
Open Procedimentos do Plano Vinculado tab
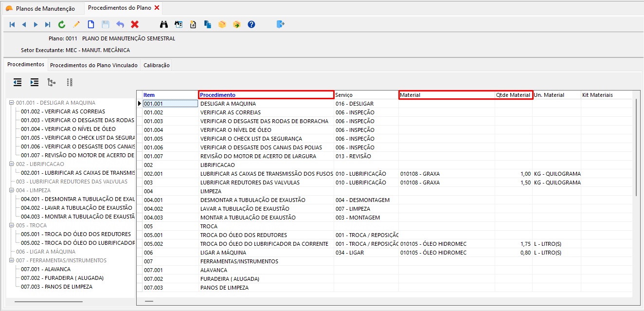click(x=93, y=65)
